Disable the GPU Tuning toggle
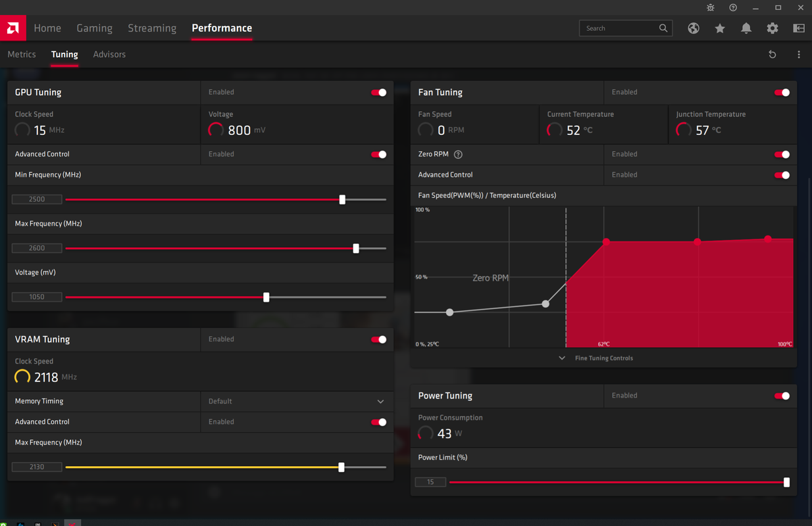The height and width of the screenshot is (526, 812). pyautogui.click(x=378, y=93)
